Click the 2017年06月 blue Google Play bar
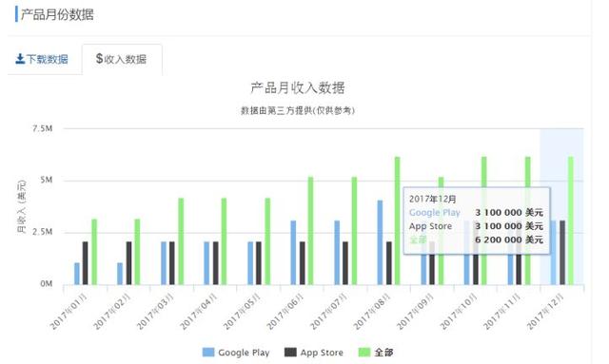 point(293,253)
